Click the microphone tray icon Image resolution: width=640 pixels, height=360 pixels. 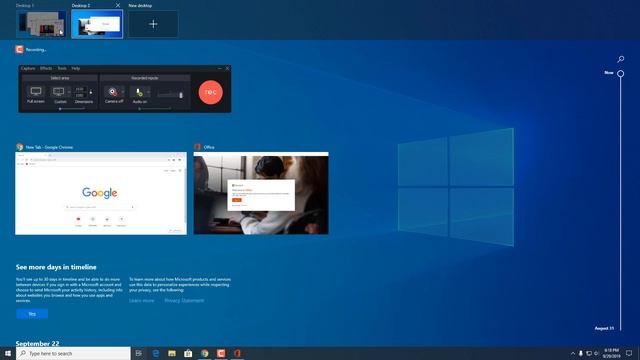(580, 353)
